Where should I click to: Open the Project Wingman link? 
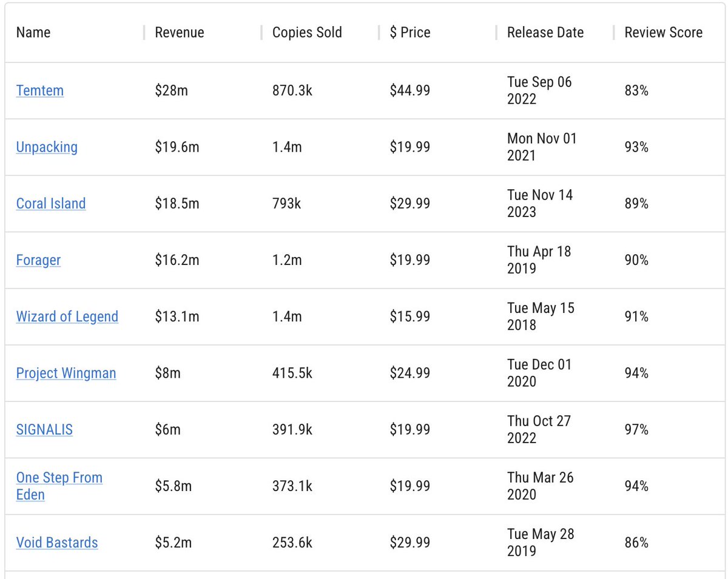coord(66,373)
